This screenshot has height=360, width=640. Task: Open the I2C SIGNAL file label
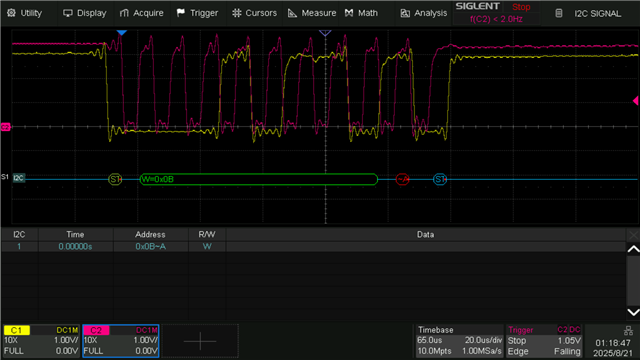coord(598,13)
